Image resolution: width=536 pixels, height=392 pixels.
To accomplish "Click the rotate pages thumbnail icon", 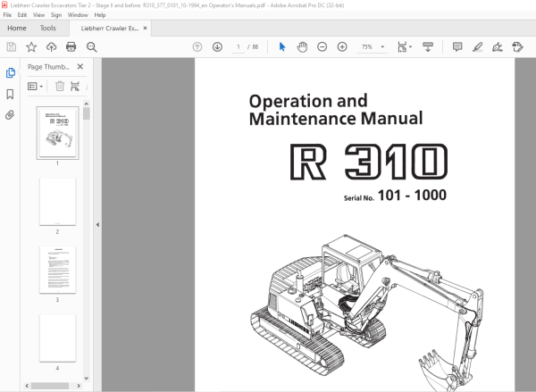I will click(75, 86).
